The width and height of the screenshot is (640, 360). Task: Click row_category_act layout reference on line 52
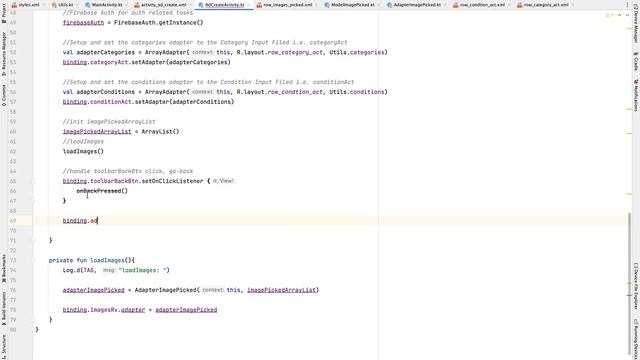pos(295,52)
